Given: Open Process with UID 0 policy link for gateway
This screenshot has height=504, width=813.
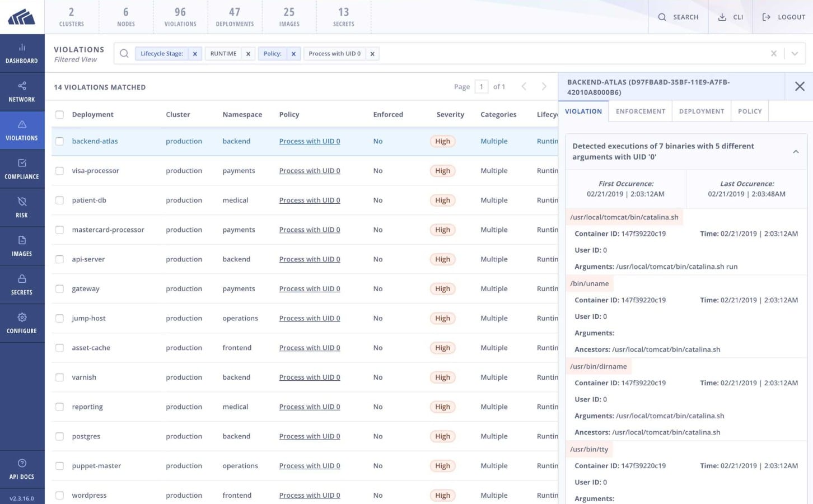Looking at the screenshot, I should tap(309, 289).
